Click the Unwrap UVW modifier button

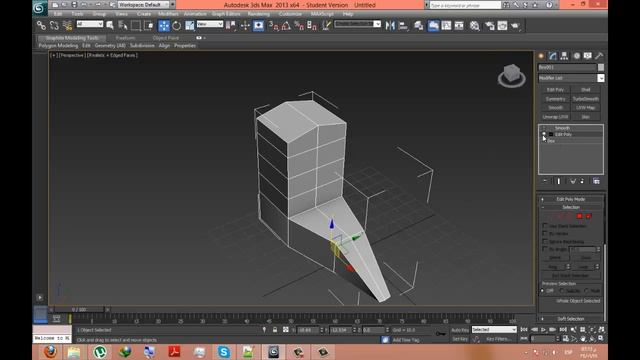(556, 116)
